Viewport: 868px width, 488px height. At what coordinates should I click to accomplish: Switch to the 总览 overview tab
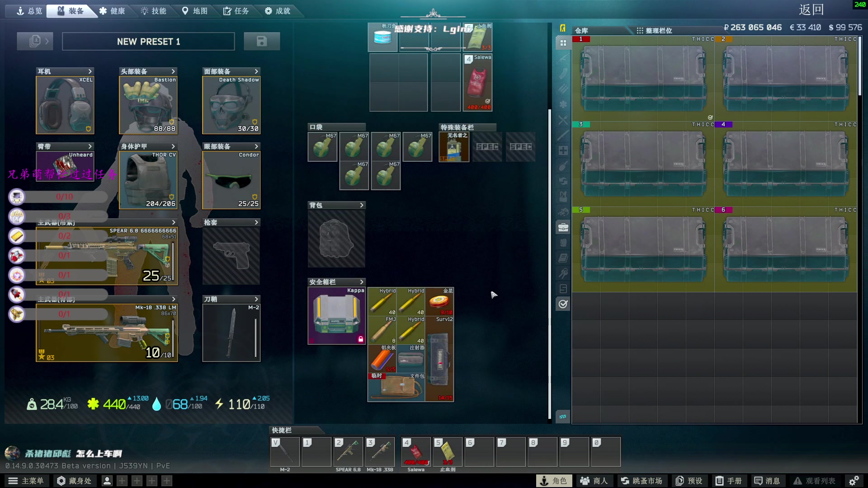coord(28,11)
